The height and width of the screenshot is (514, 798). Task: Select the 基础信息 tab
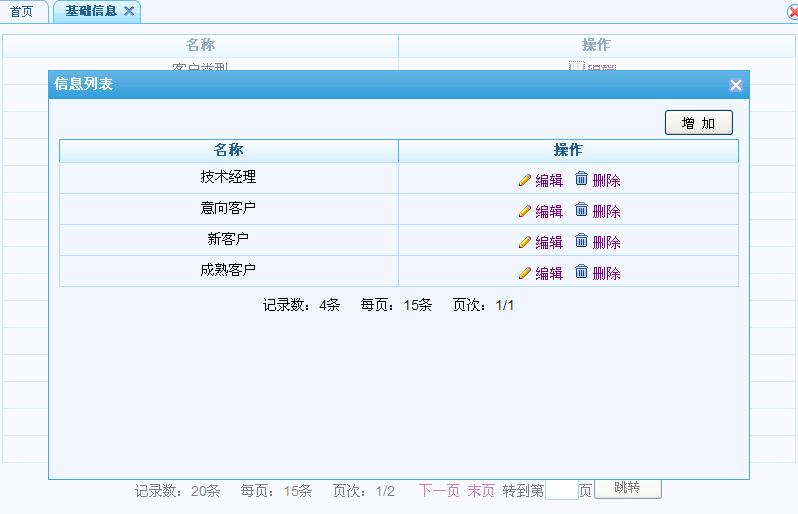(x=90, y=12)
